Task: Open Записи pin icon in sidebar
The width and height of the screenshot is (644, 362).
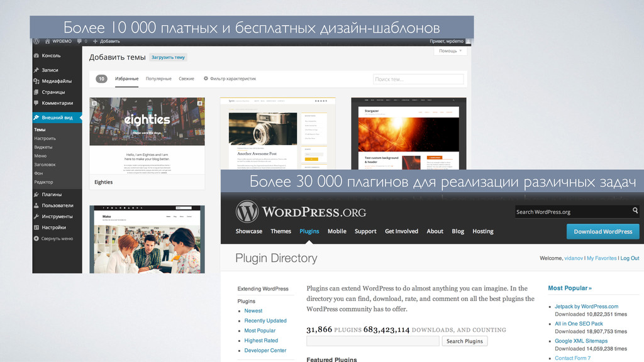Action: (x=36, y=70)
